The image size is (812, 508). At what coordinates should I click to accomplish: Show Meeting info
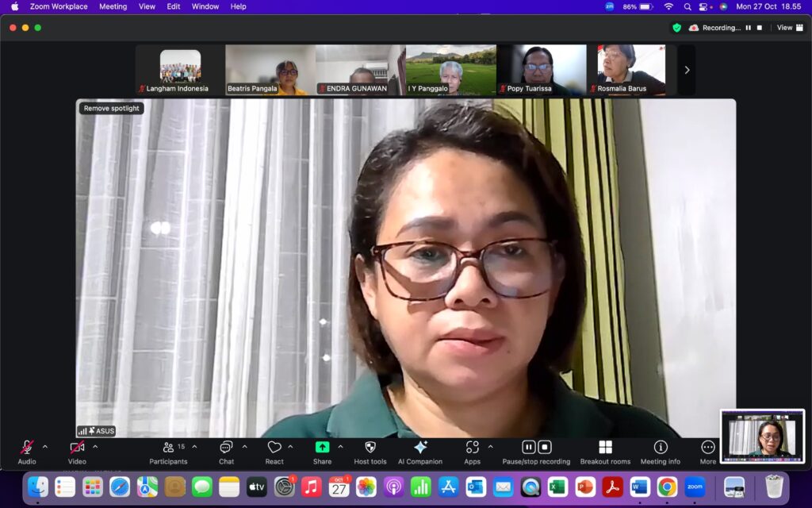[x=660, y=448]
